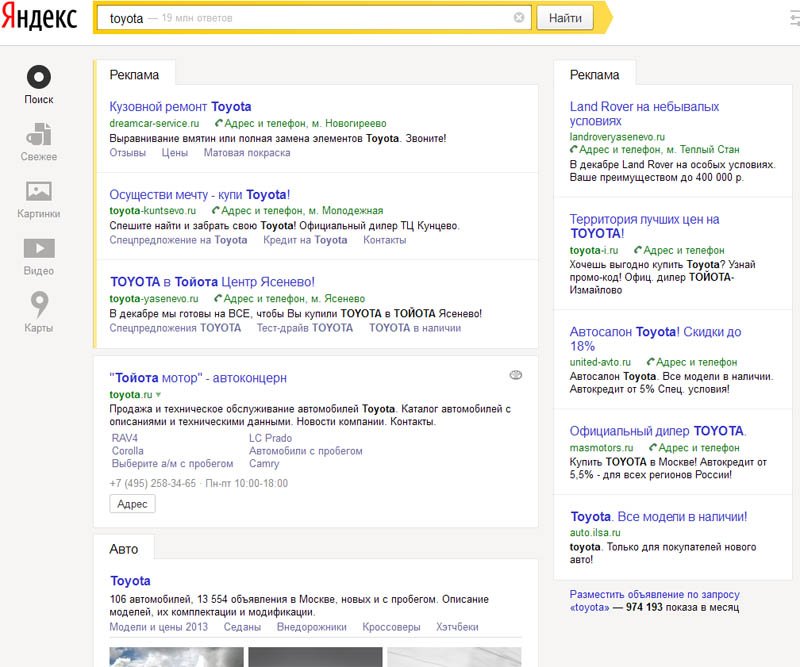The height and width of the screenshot is (667, 800).
Task: Click the eye icon beside Тойота мотор result
Action: [516, 375]
